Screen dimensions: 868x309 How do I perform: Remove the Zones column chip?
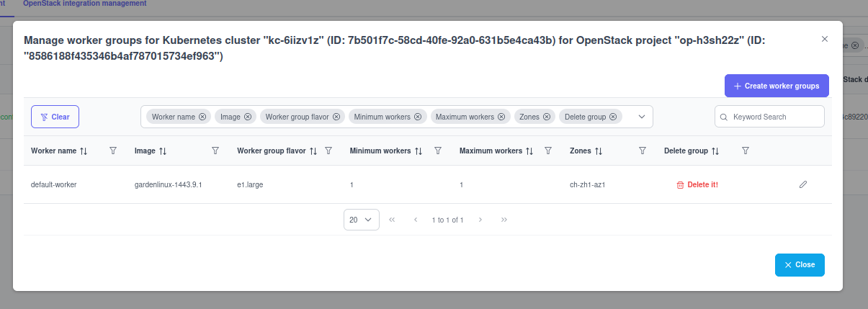[547, 117]
